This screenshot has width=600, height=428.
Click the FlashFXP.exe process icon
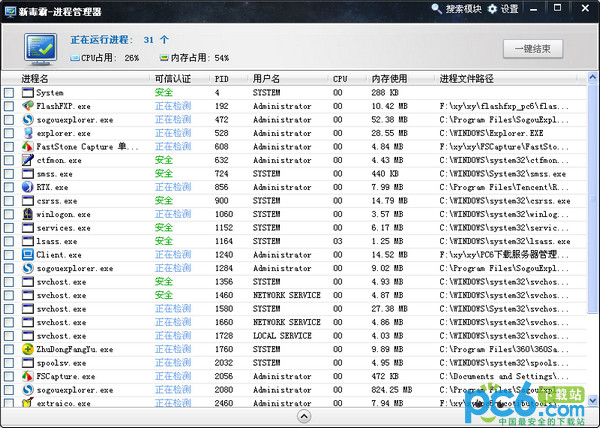point(28,105)
